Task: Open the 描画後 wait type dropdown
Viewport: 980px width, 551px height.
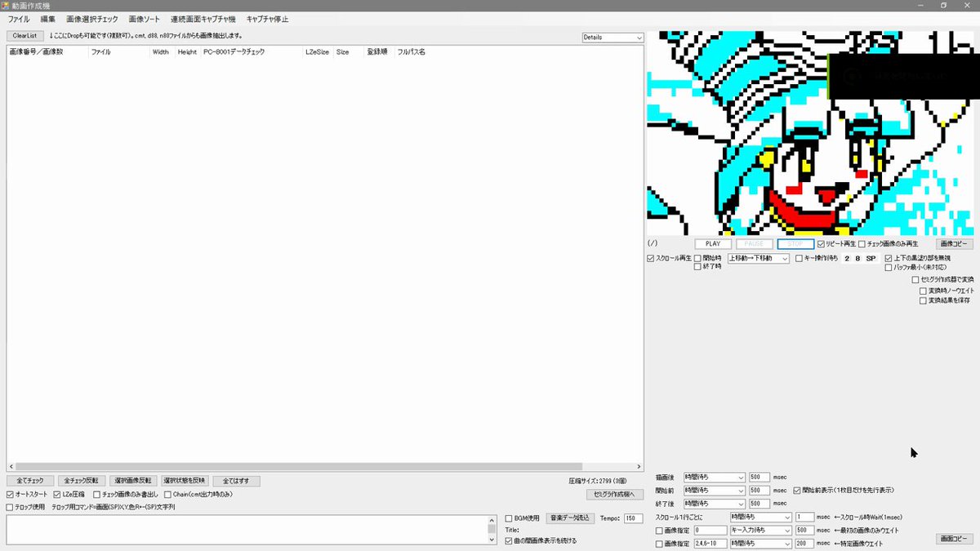Action: 714,477
